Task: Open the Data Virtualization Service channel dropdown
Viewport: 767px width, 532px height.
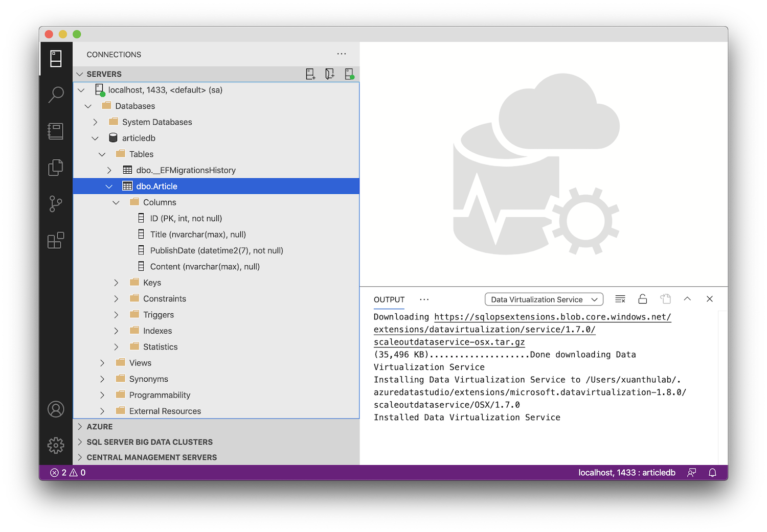Action: coord(544,299)
